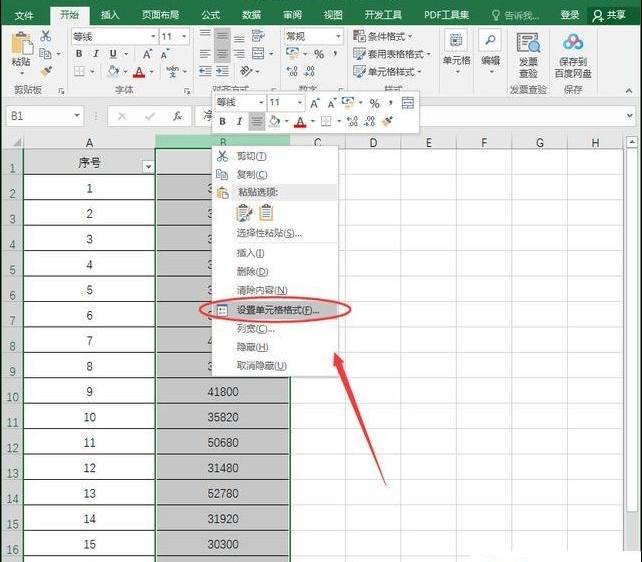The width and height of the screenshot is (642, 562).
Task: Click the insert function fx icon
Action: tap(177, 116)
